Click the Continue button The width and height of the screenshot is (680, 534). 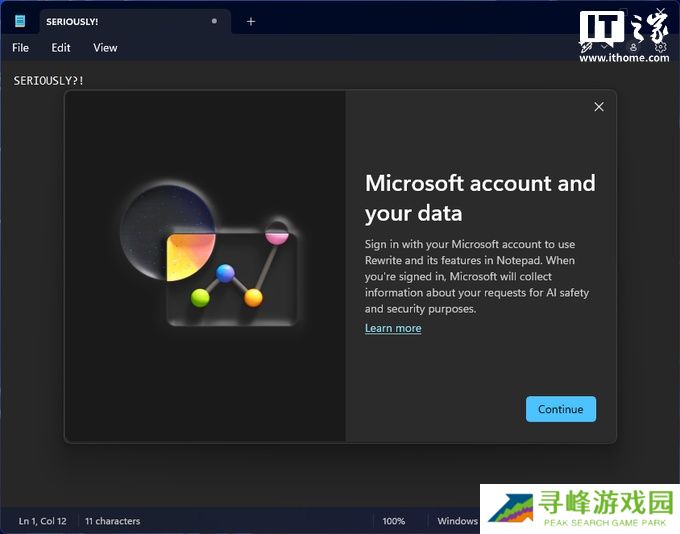click(561, 409)
